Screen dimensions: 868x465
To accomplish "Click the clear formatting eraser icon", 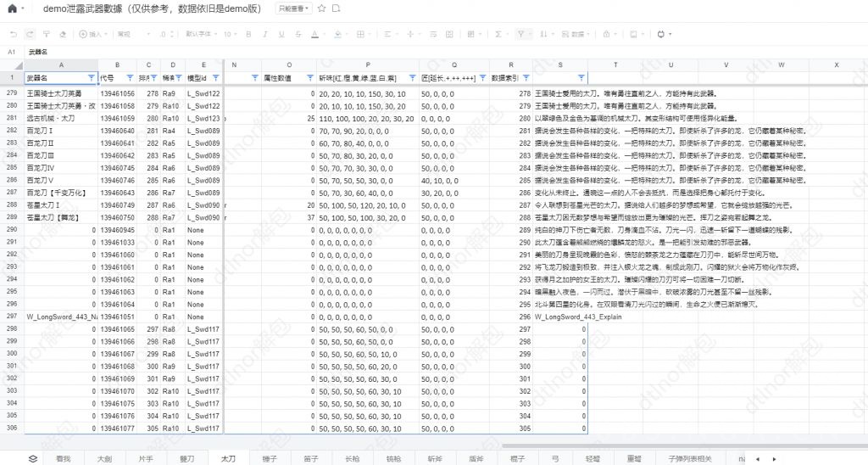I will coord(63,34).
